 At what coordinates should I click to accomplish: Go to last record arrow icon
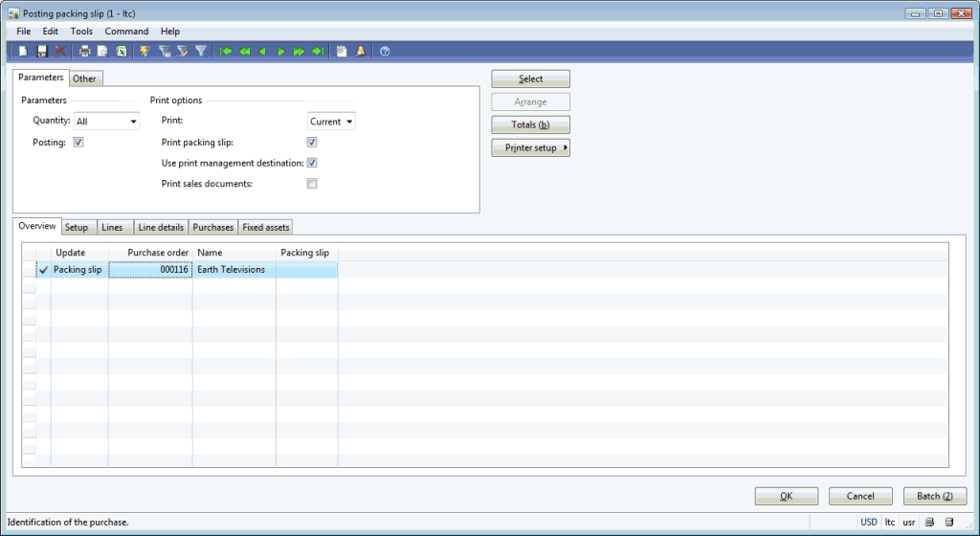pyautogui.click(x=318, y=52)
